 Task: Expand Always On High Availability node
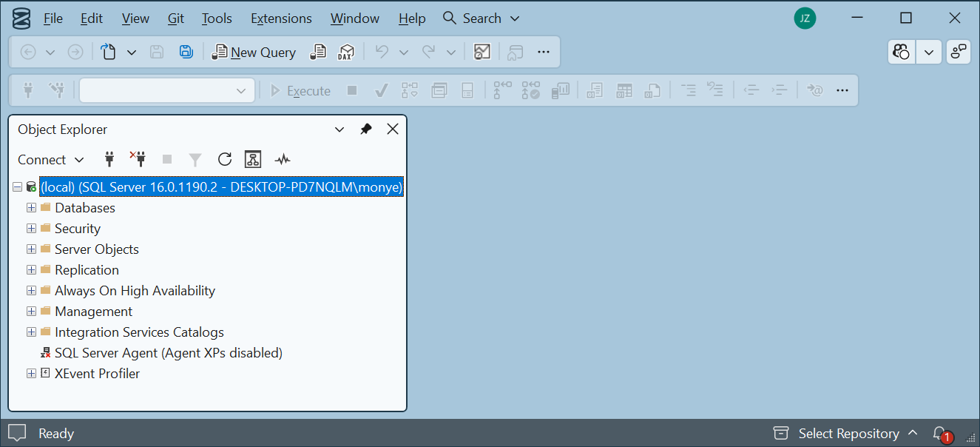click(31, 291)
